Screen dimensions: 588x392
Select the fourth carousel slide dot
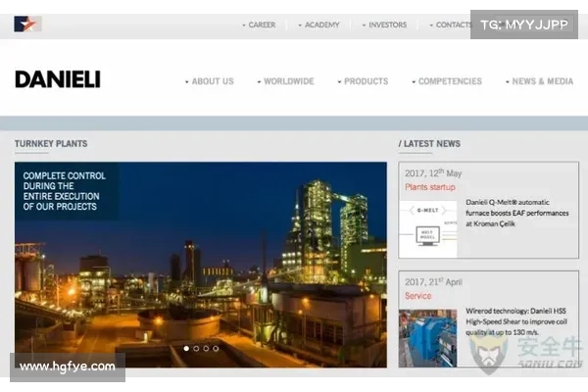216,349
